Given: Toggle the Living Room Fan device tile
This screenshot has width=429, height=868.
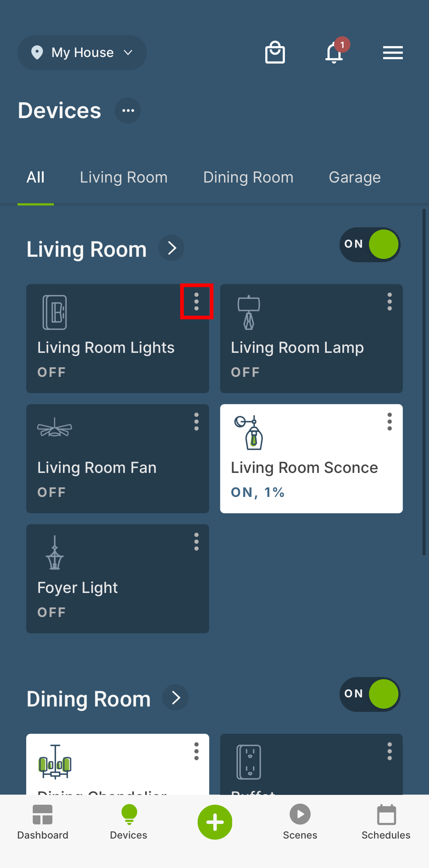Looking at the screenshot, I should 118,459.
